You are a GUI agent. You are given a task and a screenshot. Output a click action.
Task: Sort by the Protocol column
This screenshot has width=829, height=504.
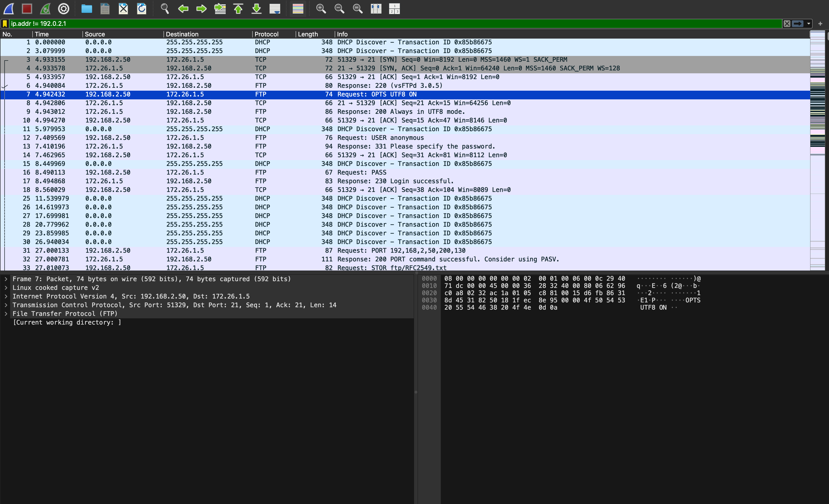(x=274, y=34)
